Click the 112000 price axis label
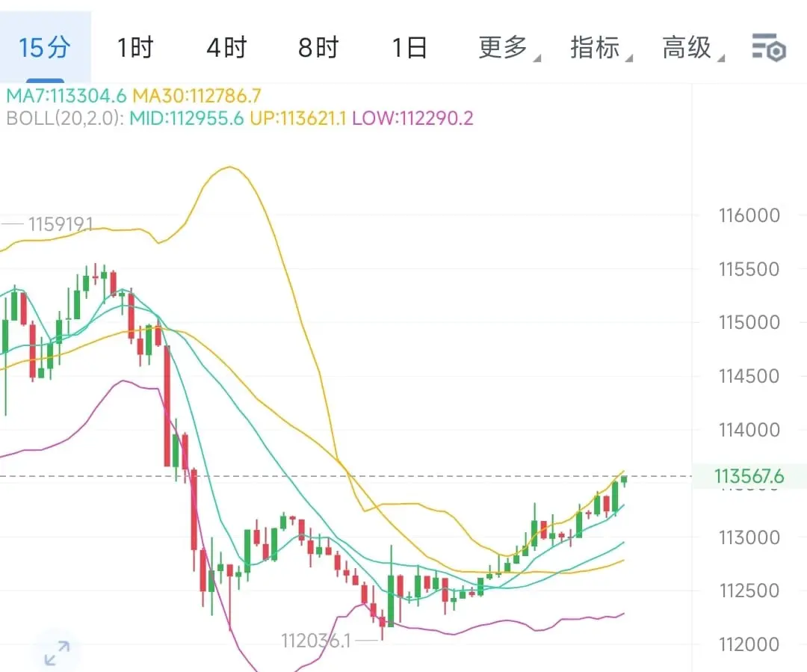The height and width of the screenshot is (672, 807). click(x=749, y=644)
